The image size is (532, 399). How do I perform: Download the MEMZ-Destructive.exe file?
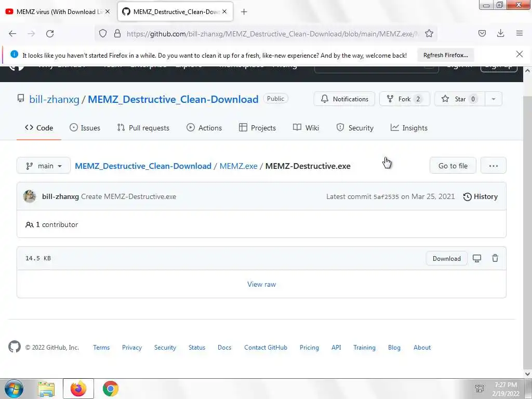click(446, 259)
